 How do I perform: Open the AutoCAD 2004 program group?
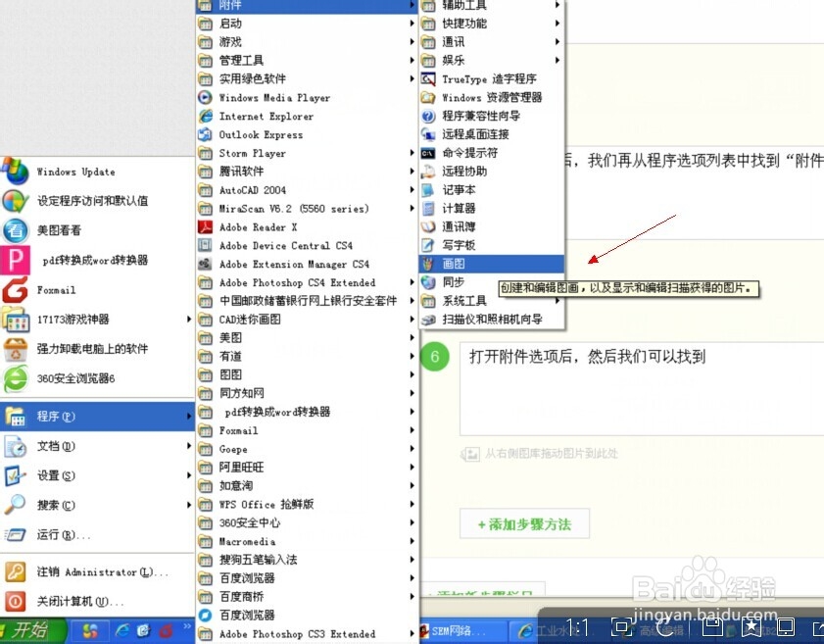click(307, 190)
